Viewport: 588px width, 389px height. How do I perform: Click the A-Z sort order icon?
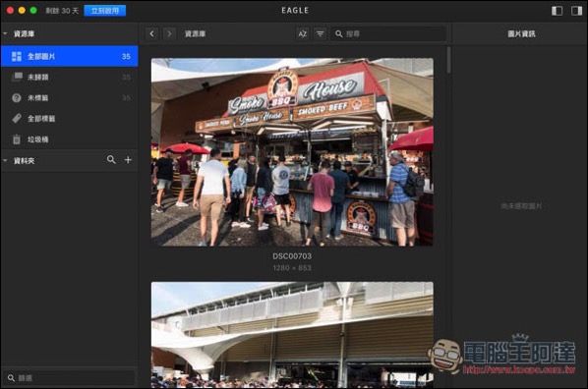303,33
